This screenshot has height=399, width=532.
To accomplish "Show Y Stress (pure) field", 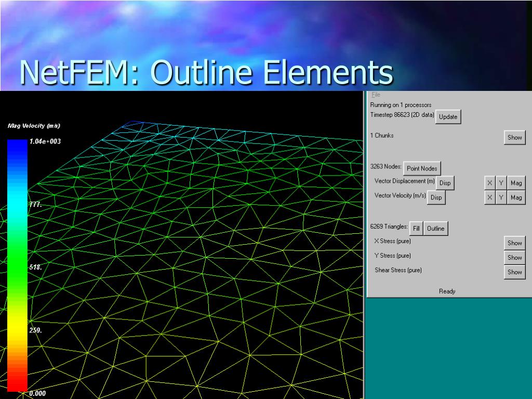I will [x=514, y=258].
